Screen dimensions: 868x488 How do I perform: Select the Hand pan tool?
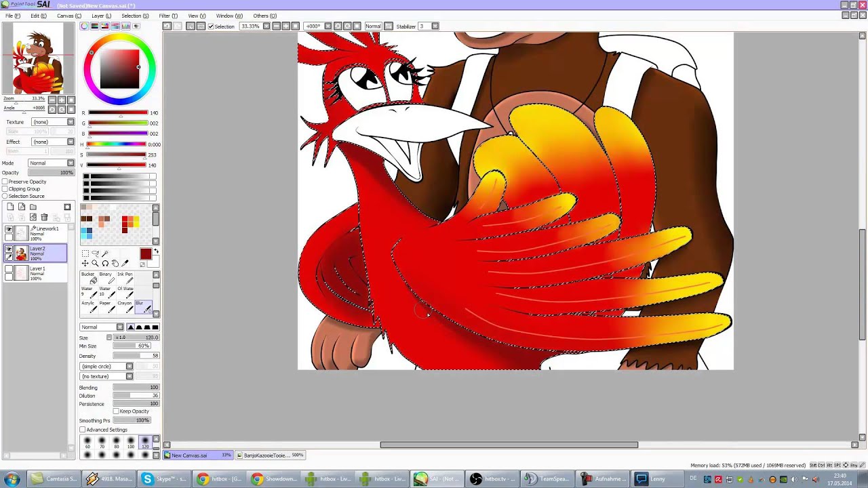115,263
